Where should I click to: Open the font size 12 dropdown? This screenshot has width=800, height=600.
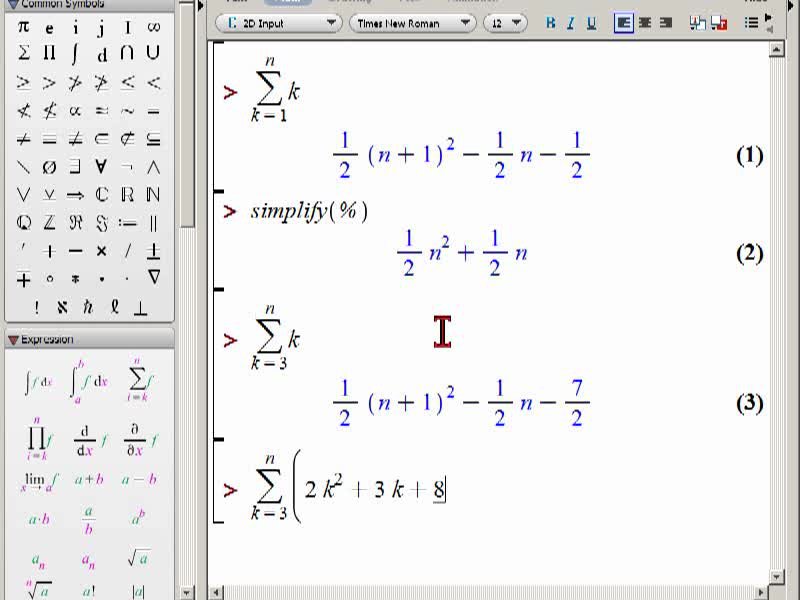coord(505,23)
